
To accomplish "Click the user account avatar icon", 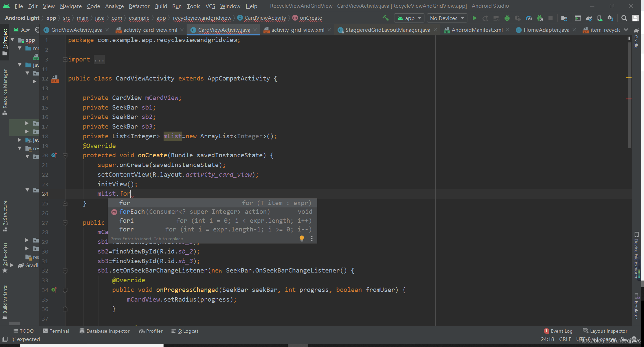I will pos(635,18).
